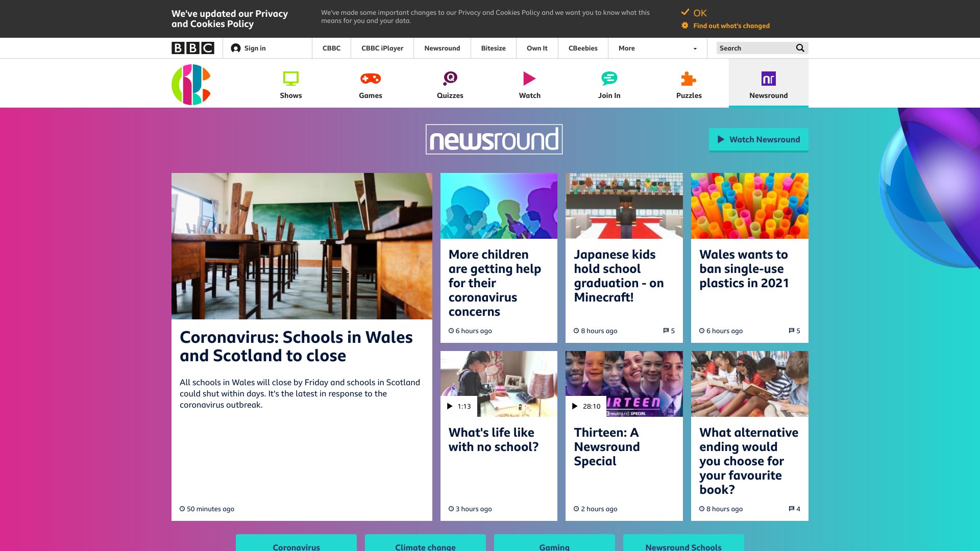Open Join In via the speech bubble icon
The image size is (980, 551).
[609, 79]
